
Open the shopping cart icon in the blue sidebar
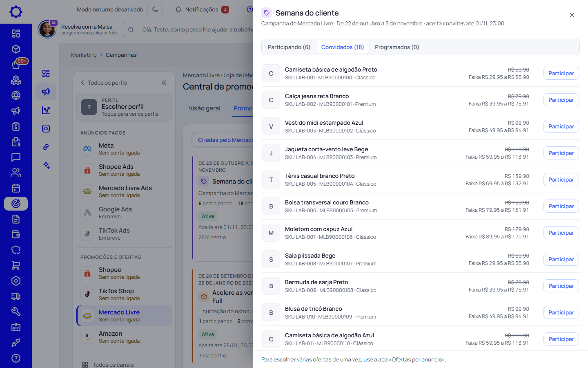(x=16, y=265)
